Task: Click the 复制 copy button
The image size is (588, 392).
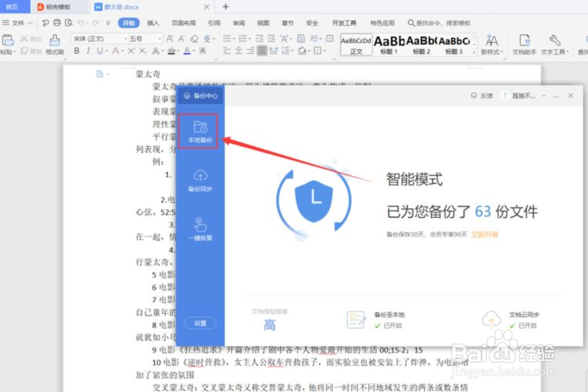Action: pyautogui.click(x=31, y=51)
